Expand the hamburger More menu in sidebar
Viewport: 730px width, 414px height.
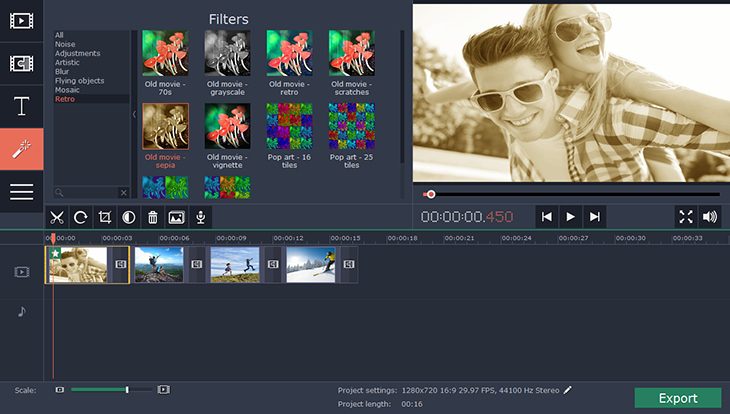(x=21, y=192)
